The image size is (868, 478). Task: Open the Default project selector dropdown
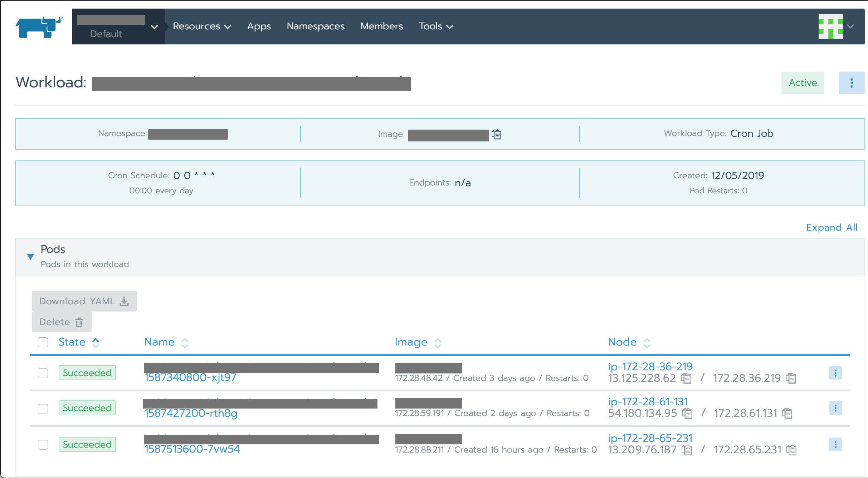point(118,26)
